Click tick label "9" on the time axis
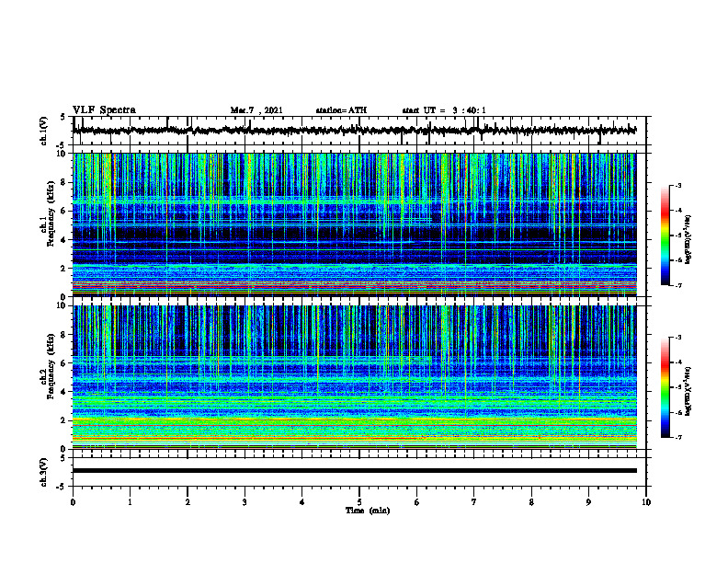The height and width of the screenshot is (563, 728). pos(588,502)
